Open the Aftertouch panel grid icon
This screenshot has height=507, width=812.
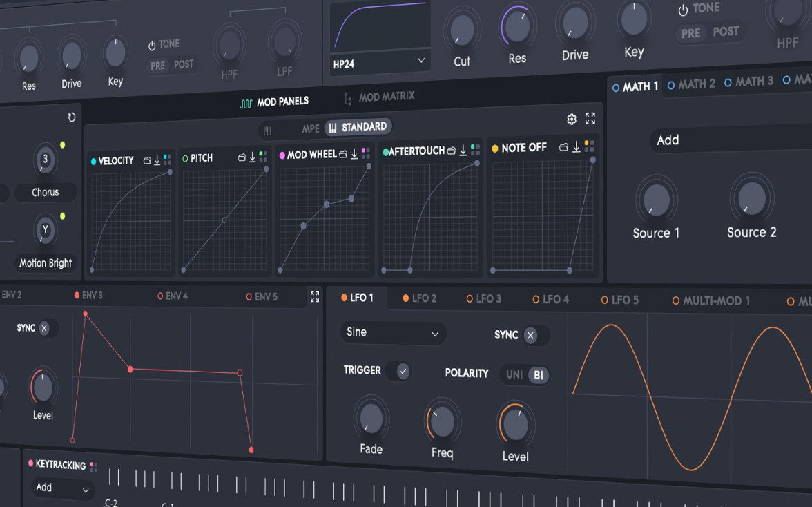pyautogui.click(x=475, y=150)
